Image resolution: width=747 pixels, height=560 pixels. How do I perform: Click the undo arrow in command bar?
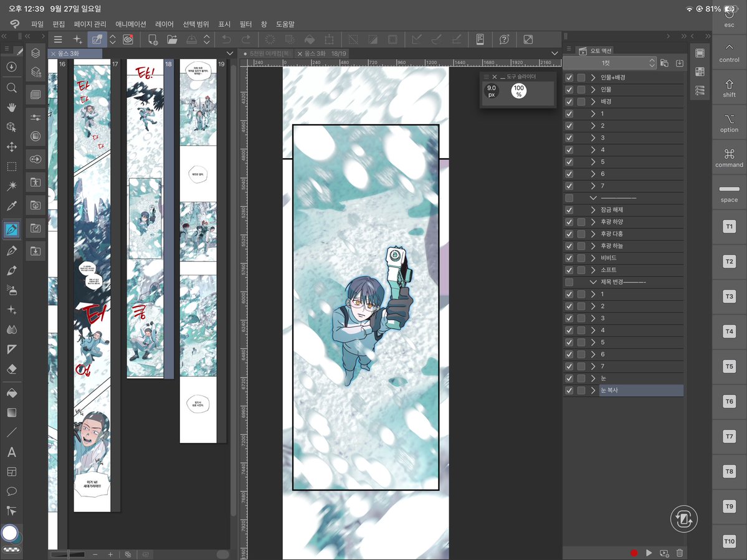[226, 39]
